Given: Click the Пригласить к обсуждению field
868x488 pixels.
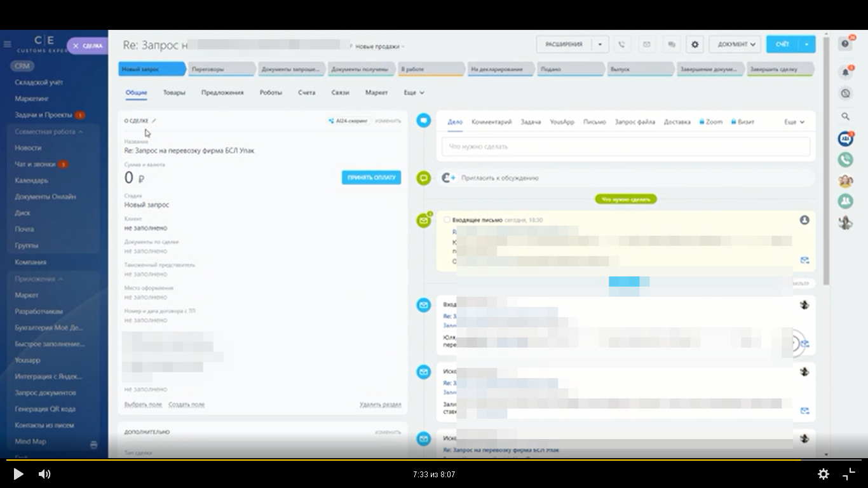Looking at the screenshot, I should (x=626, y=178).
